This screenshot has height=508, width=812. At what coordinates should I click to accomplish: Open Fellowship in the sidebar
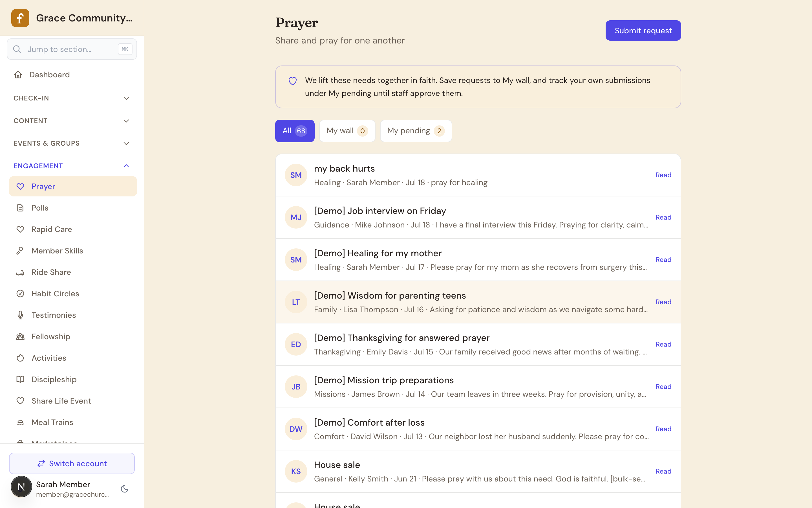[x=73, y=337]
